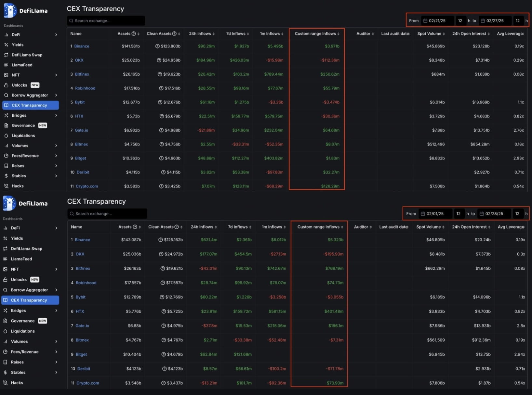Open DefiLlama logo in upper panel

26,11
